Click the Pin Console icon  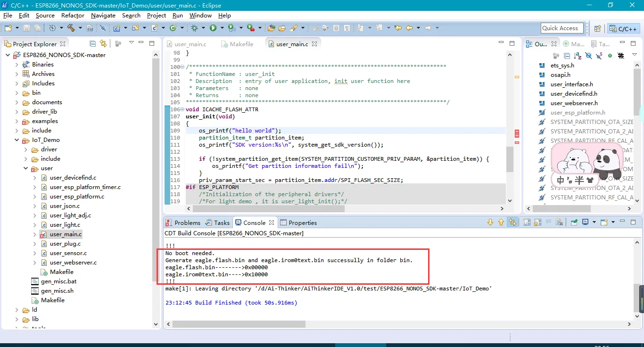[x=574, y=223]
